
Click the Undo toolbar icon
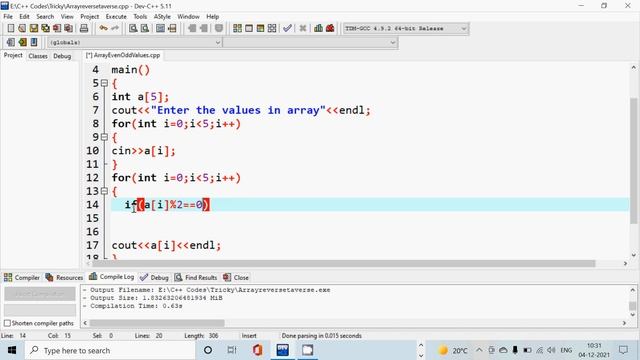point(103,28)
